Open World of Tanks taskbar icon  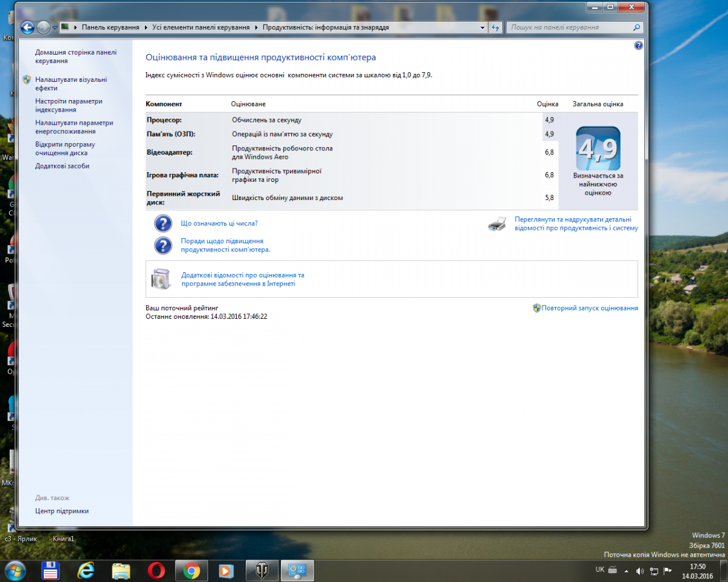262,570
